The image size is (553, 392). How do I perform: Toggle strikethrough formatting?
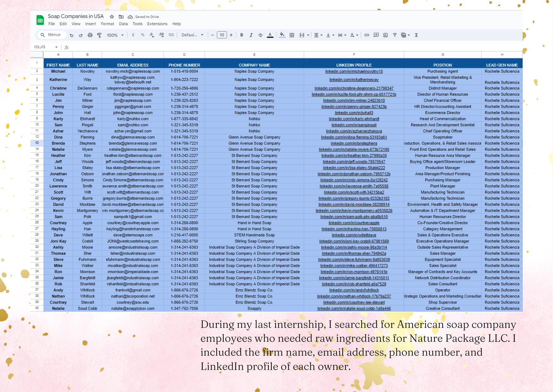(x=260, y=35)
